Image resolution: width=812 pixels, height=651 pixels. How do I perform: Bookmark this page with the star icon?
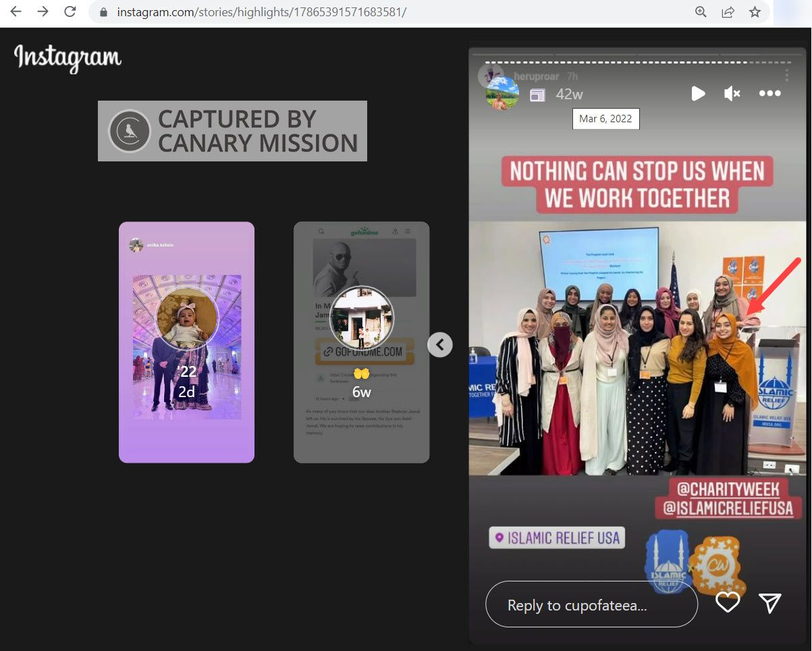tap(755, 11)
